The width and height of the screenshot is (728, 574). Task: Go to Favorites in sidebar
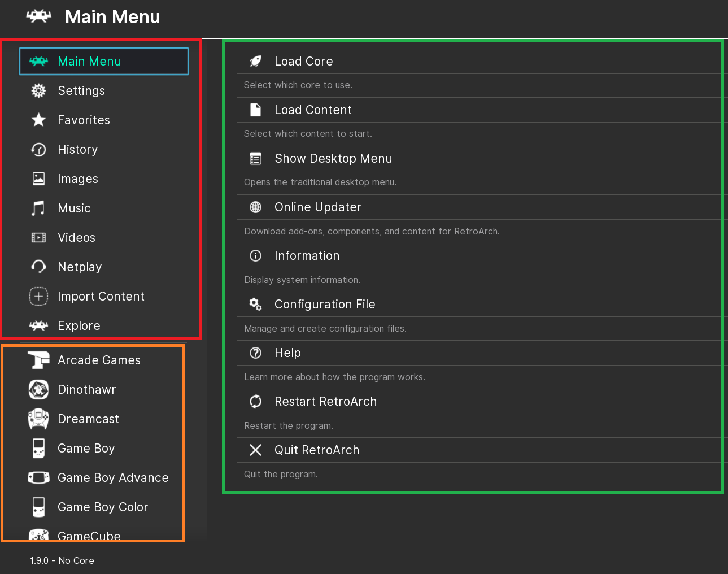click(104, 120)
